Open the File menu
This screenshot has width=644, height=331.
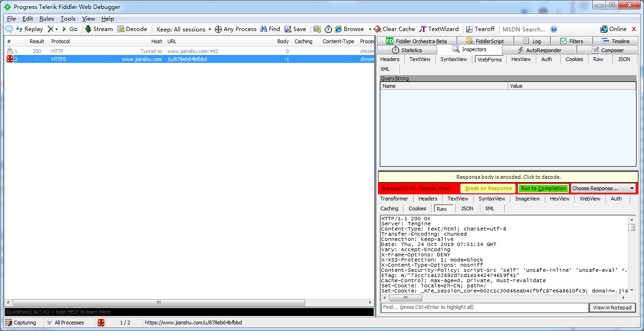click(x=12, y=19)
